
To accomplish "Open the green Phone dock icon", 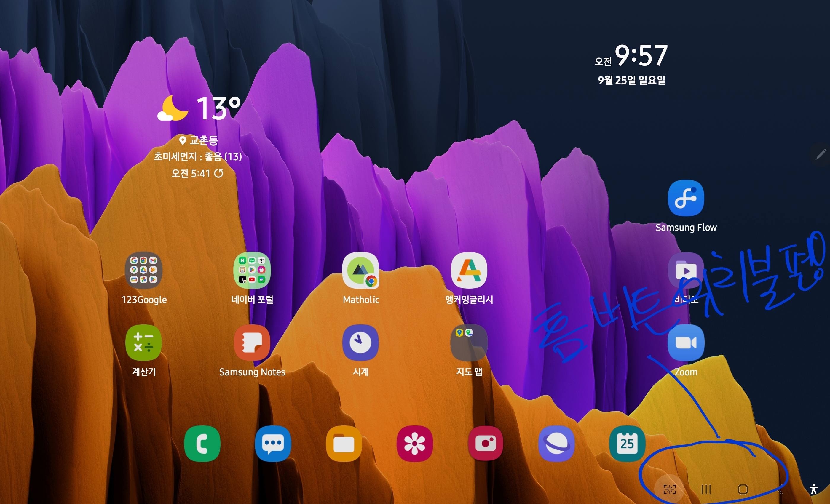I will point(202,444).
